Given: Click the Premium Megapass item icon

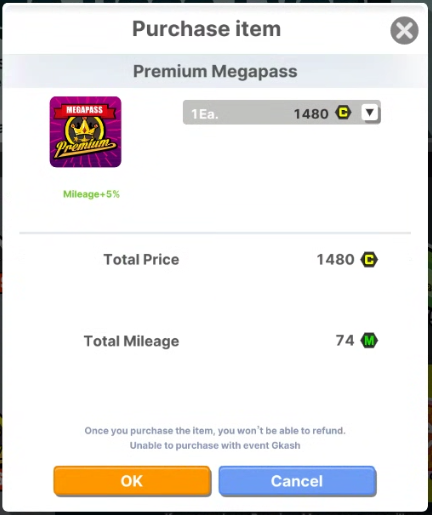Looking at the screenshot, I should (x=85, y=132).
